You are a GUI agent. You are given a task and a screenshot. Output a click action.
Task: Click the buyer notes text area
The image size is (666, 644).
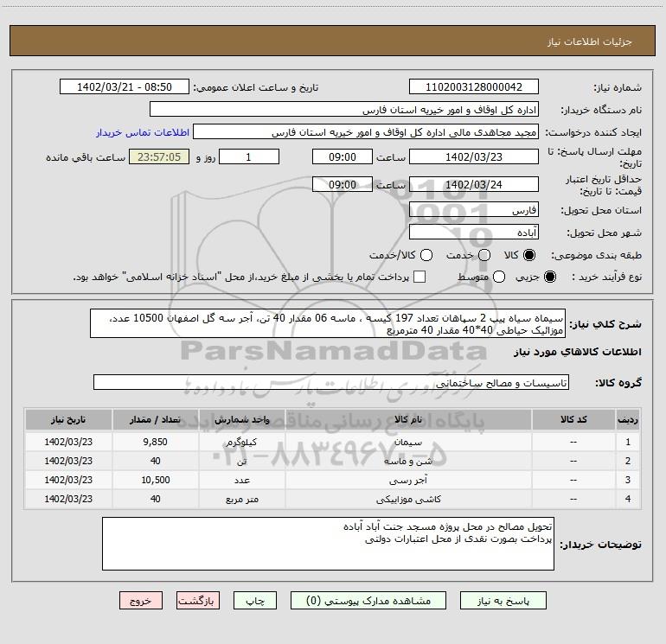328,544
